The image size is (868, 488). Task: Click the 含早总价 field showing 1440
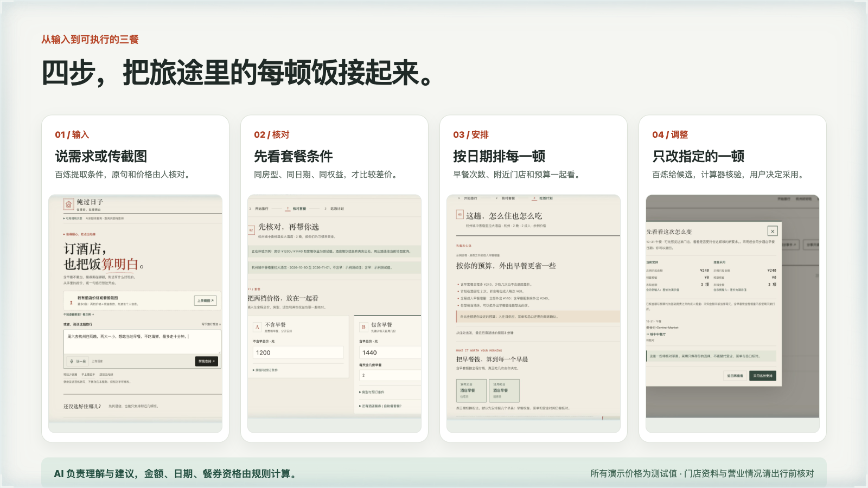[390, 352]
